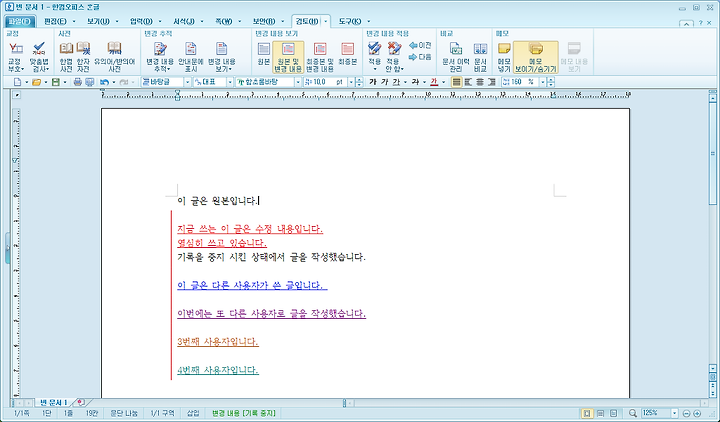Toggle italic 가 formatting

(384, 82)
